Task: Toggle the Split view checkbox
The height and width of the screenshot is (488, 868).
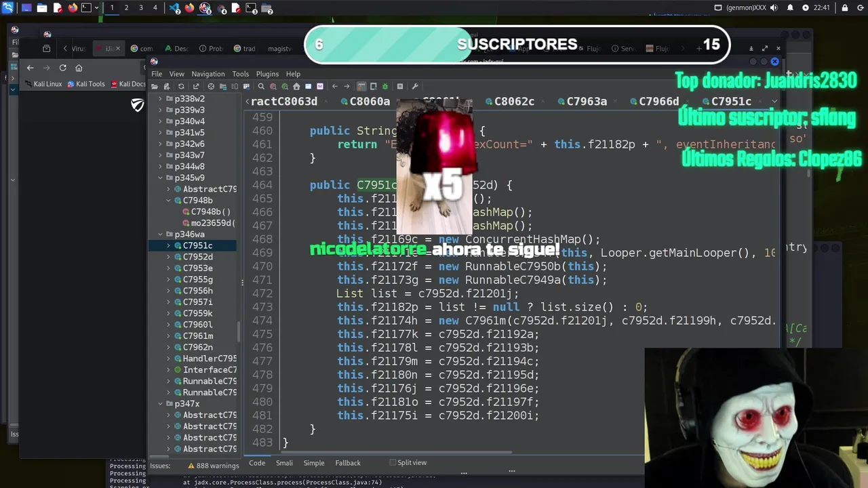Action: (x=393, y=462)
